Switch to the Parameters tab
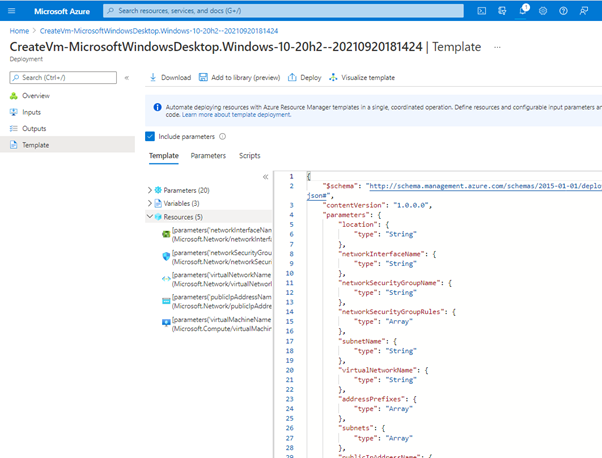602x458 pixels. click(208, 156)
